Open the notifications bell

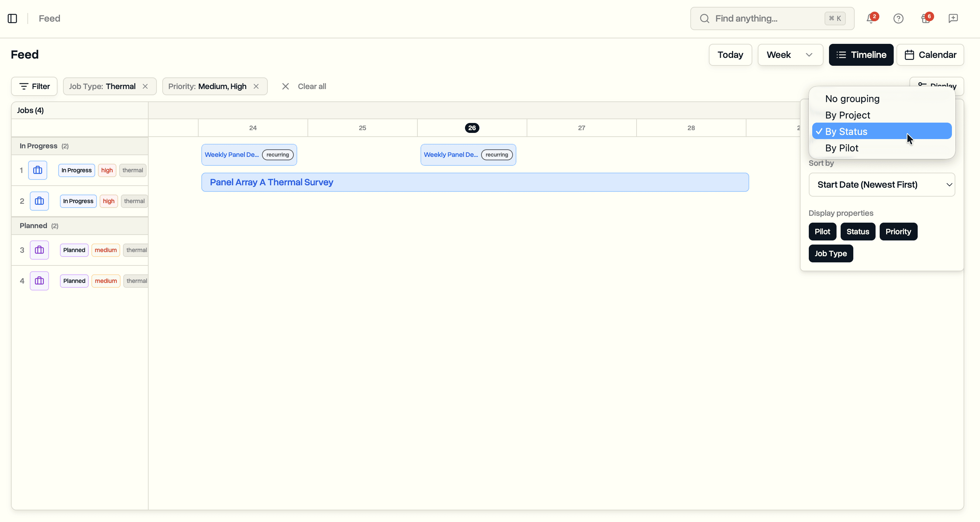coord(870,18)
